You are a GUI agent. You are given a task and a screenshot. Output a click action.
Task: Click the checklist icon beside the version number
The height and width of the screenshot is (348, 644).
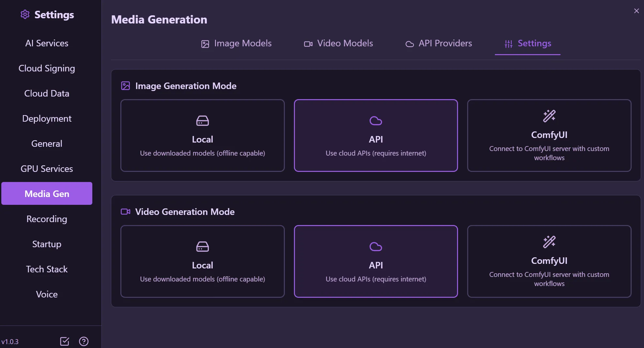pyautogui.click(x=65, y=341)
